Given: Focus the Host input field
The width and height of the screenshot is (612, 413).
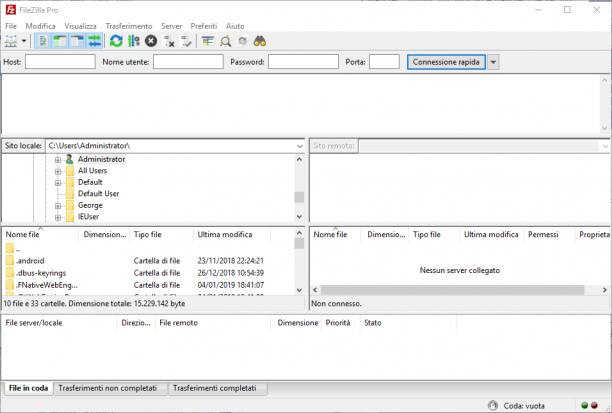Looking at the screenshot, I should click(x=60, y=62).
